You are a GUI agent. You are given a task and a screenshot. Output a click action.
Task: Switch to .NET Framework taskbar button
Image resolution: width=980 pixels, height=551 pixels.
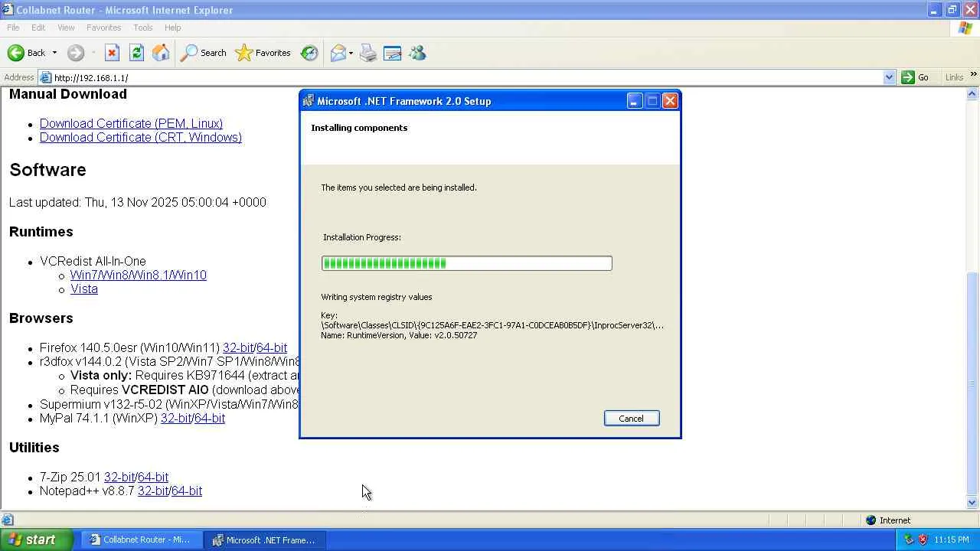264,540
